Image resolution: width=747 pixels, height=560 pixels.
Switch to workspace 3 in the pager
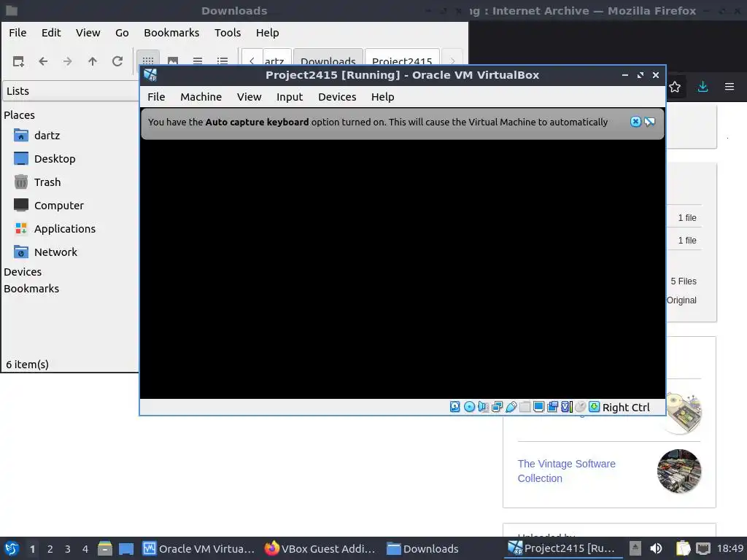[x=68, y=549]
